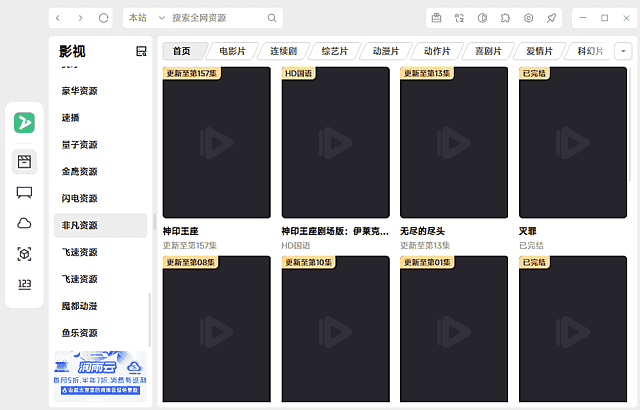Expand more categories with the tab arrow
Viewport: 640px width, 410px height.
[x=623, y=51]
